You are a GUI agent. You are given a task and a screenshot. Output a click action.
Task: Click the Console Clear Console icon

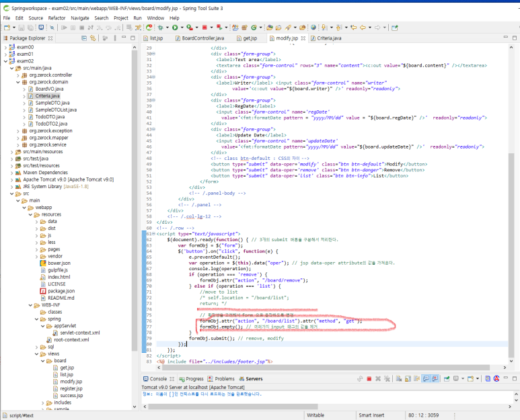(x=399, y=378)
